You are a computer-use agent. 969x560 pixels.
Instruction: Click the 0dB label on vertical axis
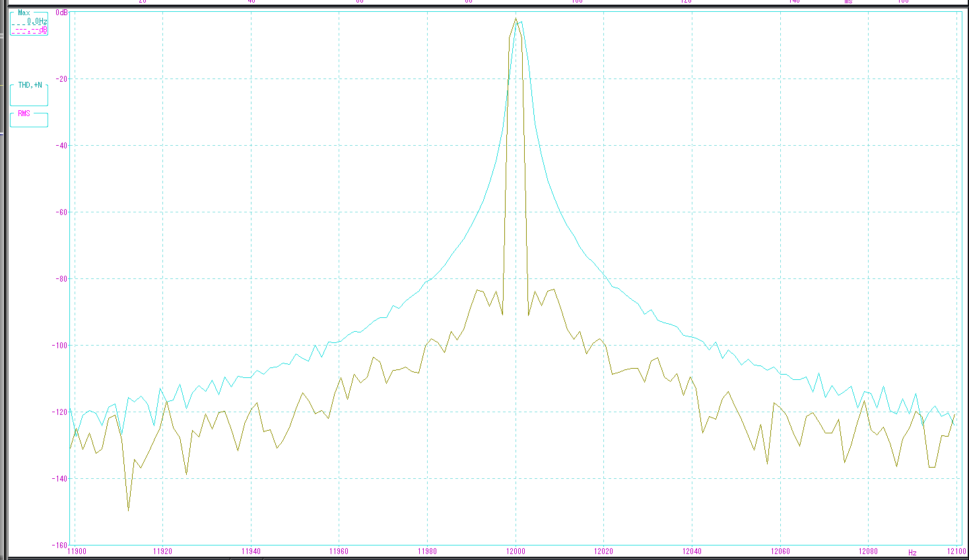[61, 13]
